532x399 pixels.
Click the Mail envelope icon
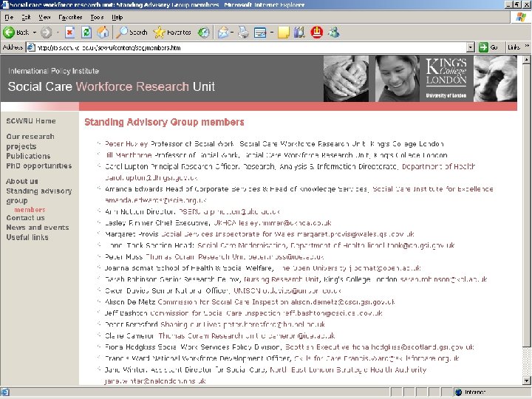point(223,33)
